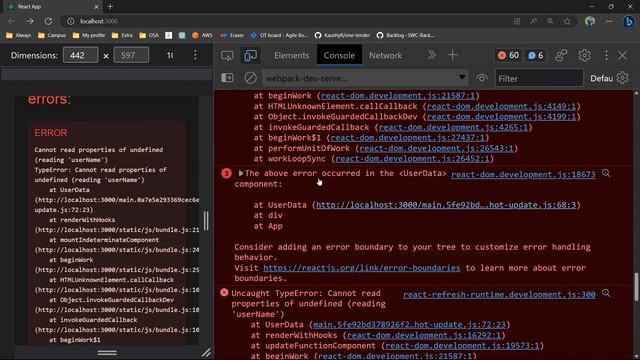Toggle the inspect element picker icon

pos(227,55)
